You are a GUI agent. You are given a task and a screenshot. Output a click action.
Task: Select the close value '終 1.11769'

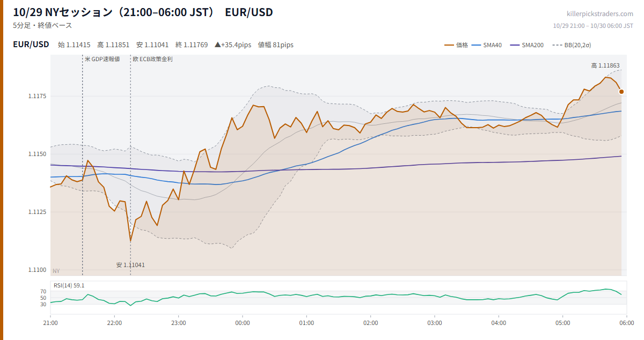click(x=192, y=45)
